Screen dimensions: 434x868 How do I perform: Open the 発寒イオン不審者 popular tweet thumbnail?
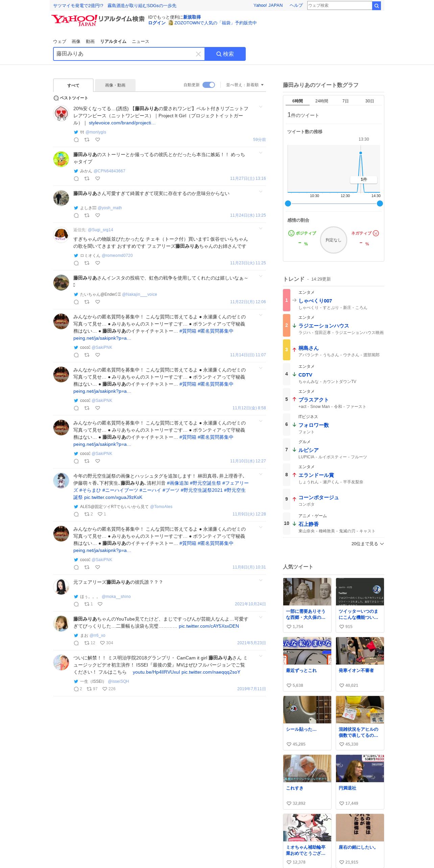pos(360,651)
